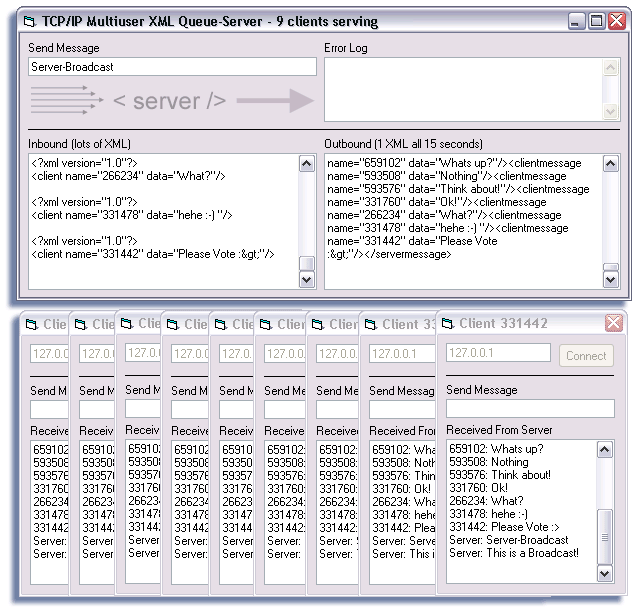Click the Send Message field in Client 331442
The height and width of the screenshot is (616, 636).
coord(530,408)
